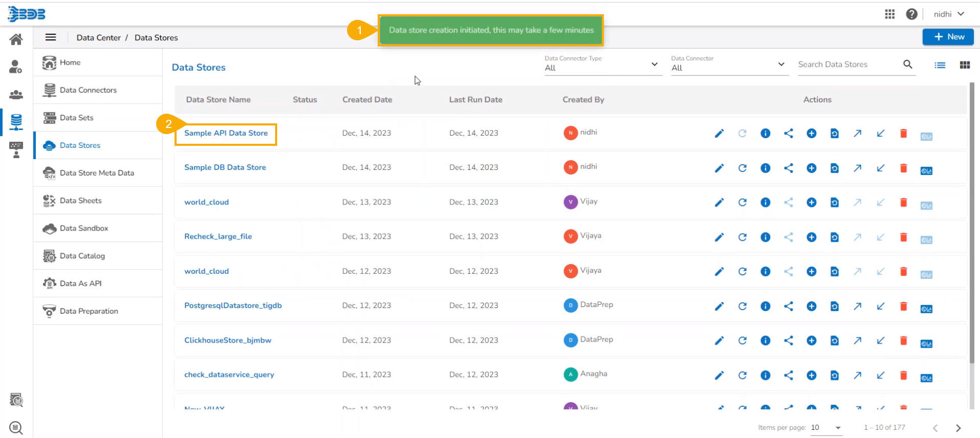
Task: Click the Search Data Stores field
Action: pos(847,65)
